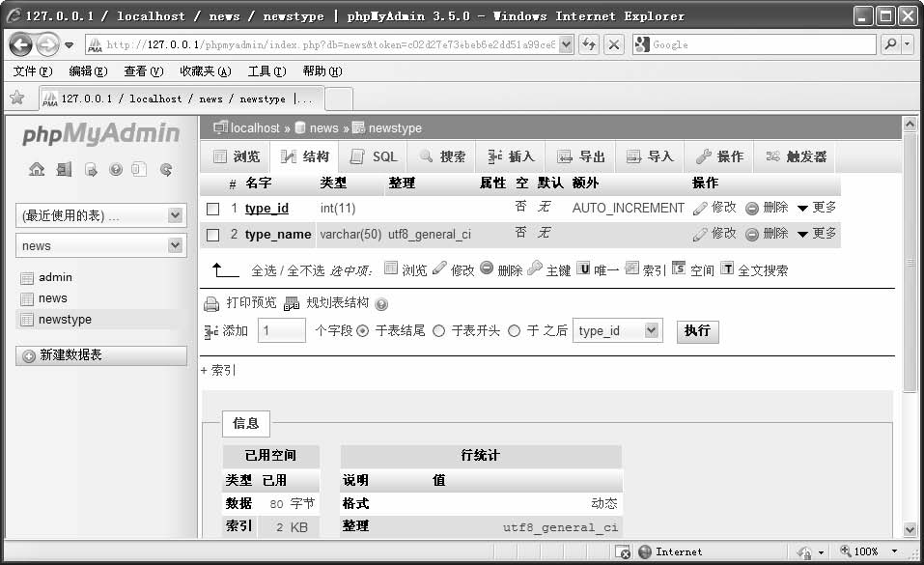Open the newstype table in sidebar
924x565 pixels.
(x=65, y=320)
